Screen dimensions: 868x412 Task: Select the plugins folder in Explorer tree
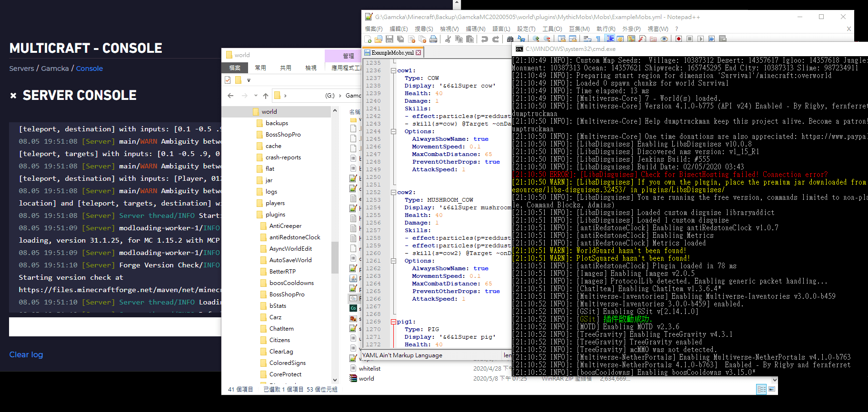[x=275, y=215]
